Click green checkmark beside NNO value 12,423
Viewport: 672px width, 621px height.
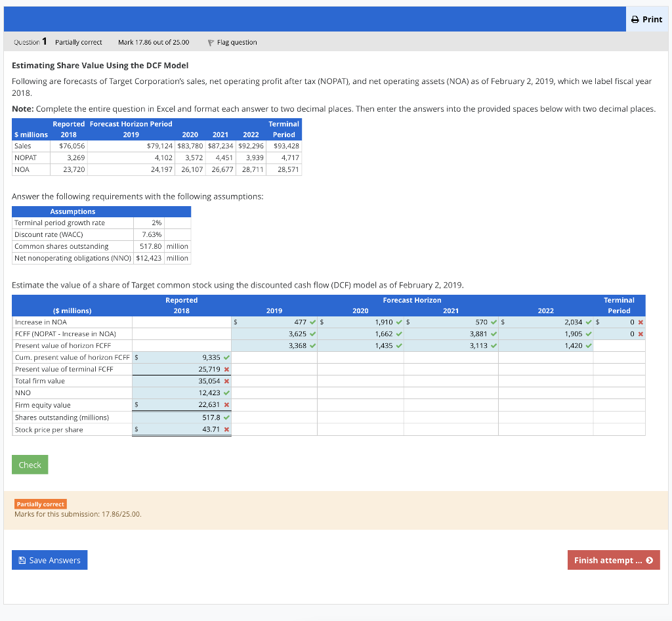(226, 393)
